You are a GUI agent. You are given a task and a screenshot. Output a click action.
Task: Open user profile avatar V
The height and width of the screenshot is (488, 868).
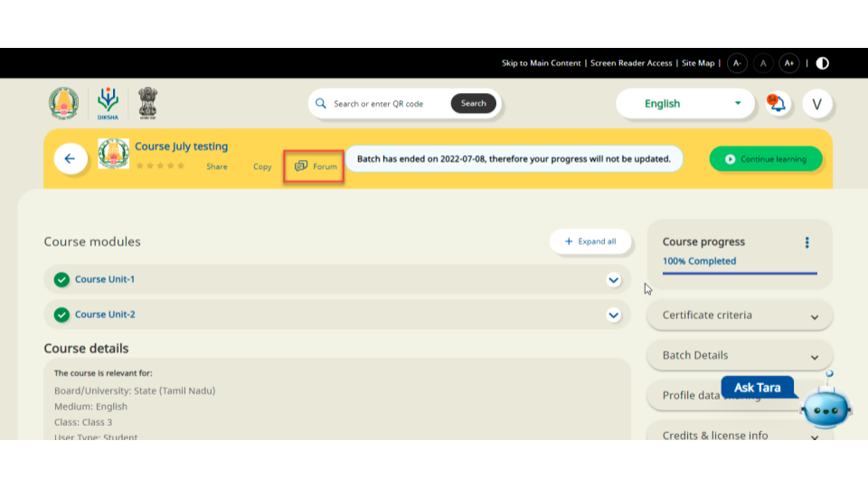[816, 104]
